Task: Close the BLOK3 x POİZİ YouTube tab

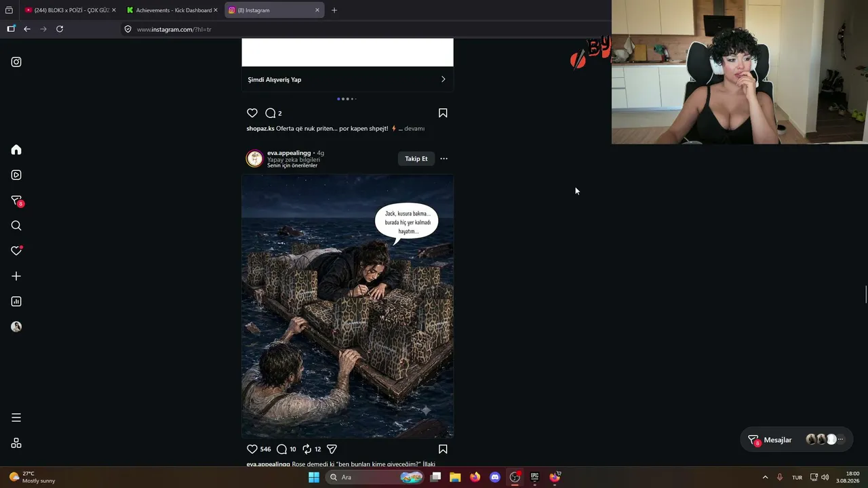Action: (113, 10)
